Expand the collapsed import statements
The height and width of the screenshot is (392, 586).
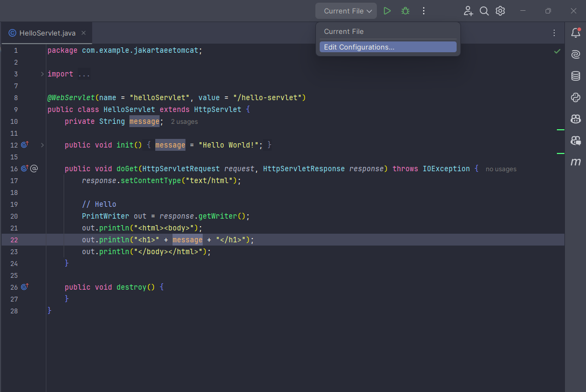pyautogui.click(x=42, y=74)
